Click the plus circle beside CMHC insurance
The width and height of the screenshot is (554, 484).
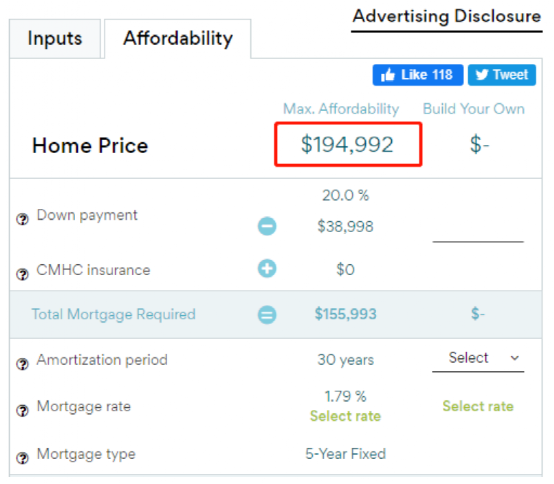click(267, 268)
